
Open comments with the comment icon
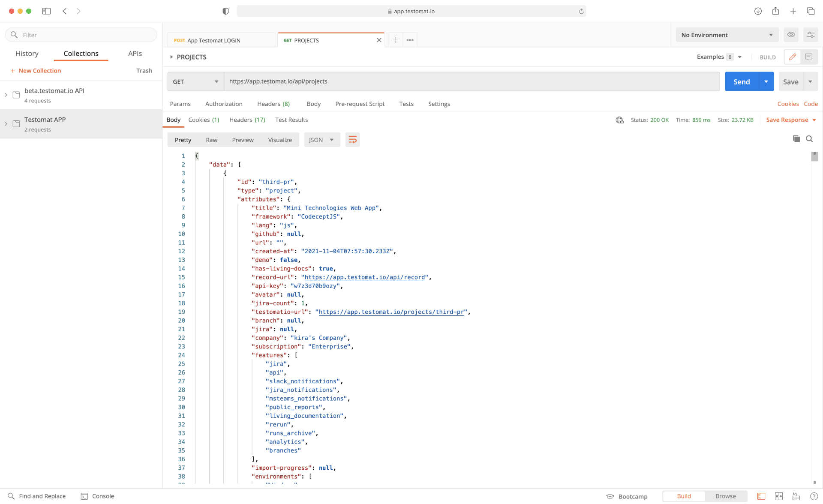809,57
